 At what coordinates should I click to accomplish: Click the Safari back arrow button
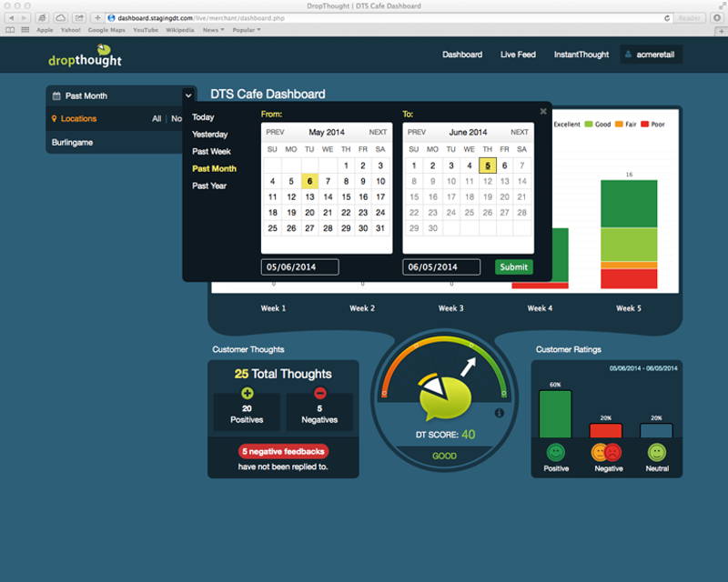tap(12, 18)
